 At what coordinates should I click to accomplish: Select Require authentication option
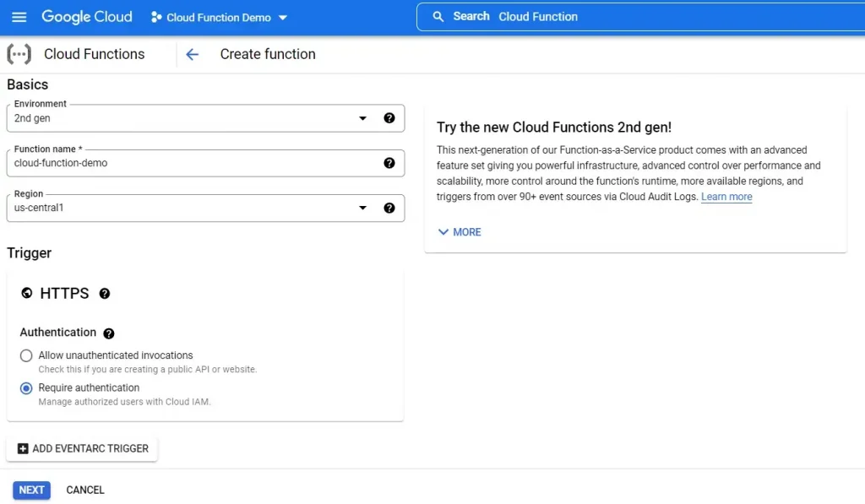point(26,388)
